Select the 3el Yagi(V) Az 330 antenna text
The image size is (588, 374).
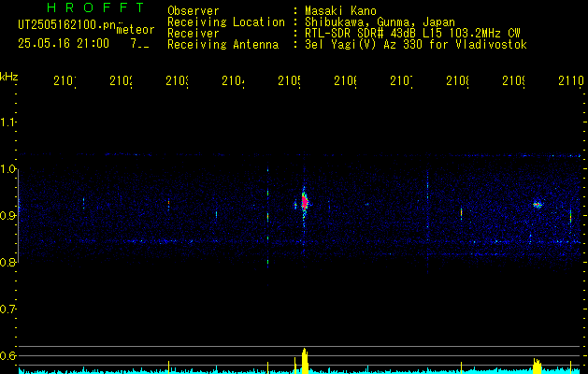416,45
